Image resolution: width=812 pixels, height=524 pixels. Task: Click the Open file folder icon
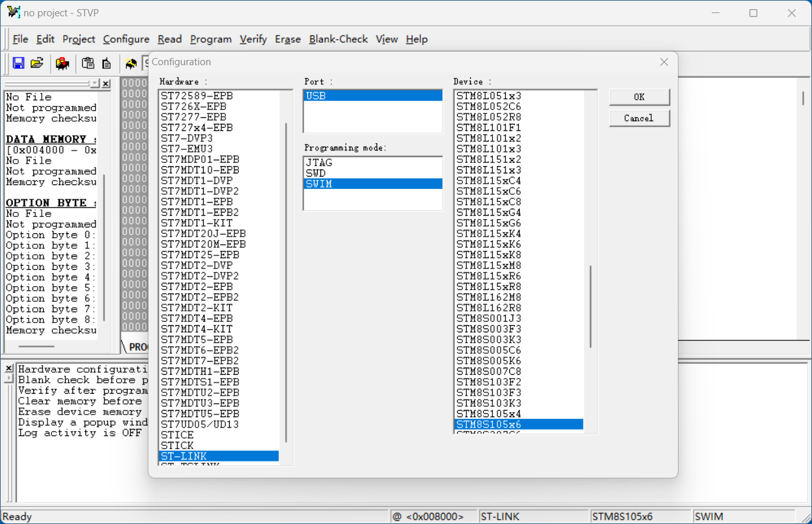pos(37,63)
